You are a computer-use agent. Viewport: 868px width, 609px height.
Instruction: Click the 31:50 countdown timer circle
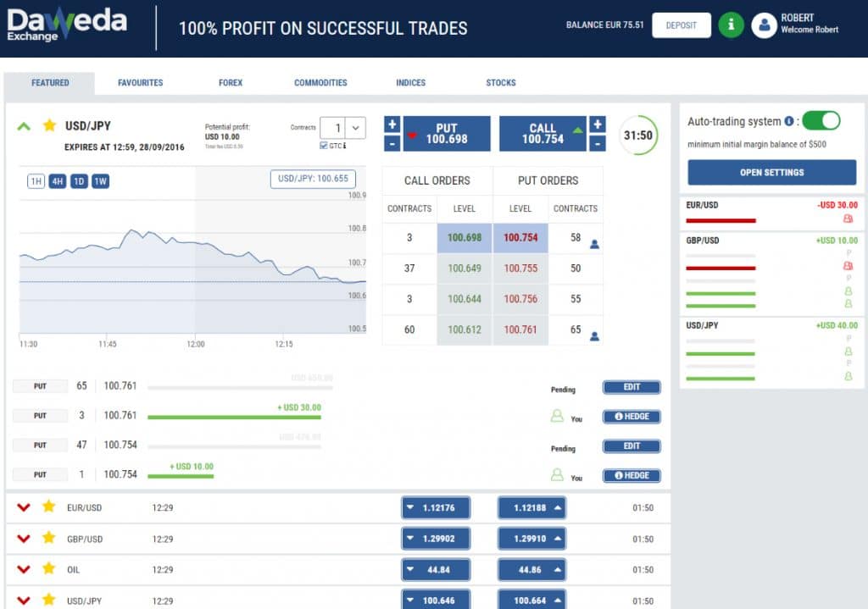(637, 136)
